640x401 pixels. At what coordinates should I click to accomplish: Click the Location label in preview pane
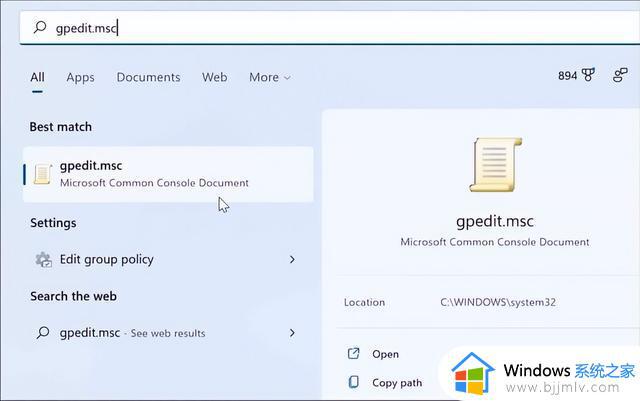point(364,302)
